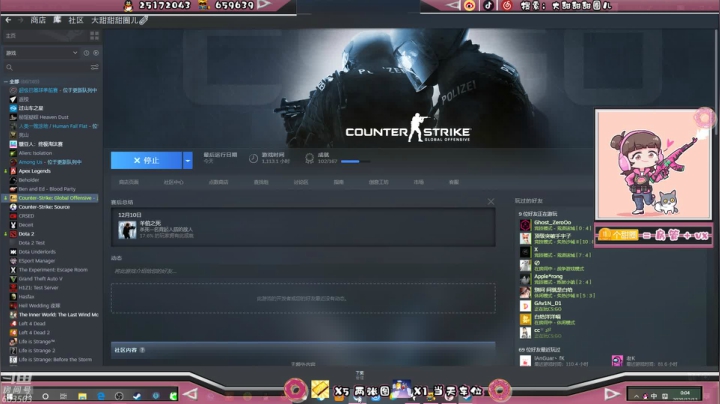720x404 pixels.
Task: Open Windows Cortana circle on taskbar
Action: point(45,396)
